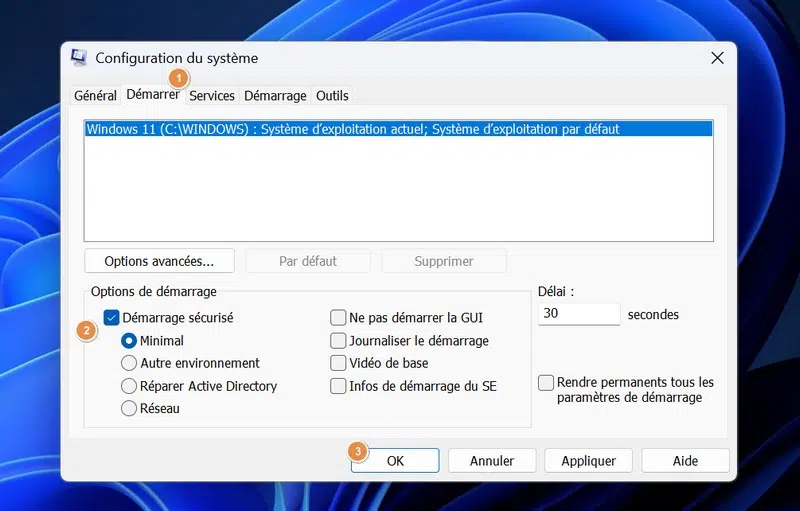Select the Minimal radio option

pos(129,341)
